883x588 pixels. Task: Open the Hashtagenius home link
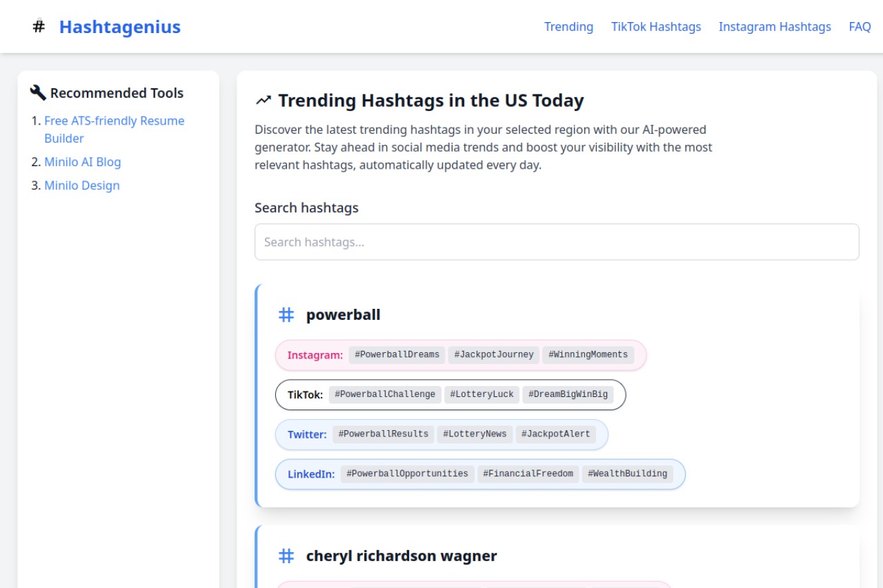tap(120, 27)
